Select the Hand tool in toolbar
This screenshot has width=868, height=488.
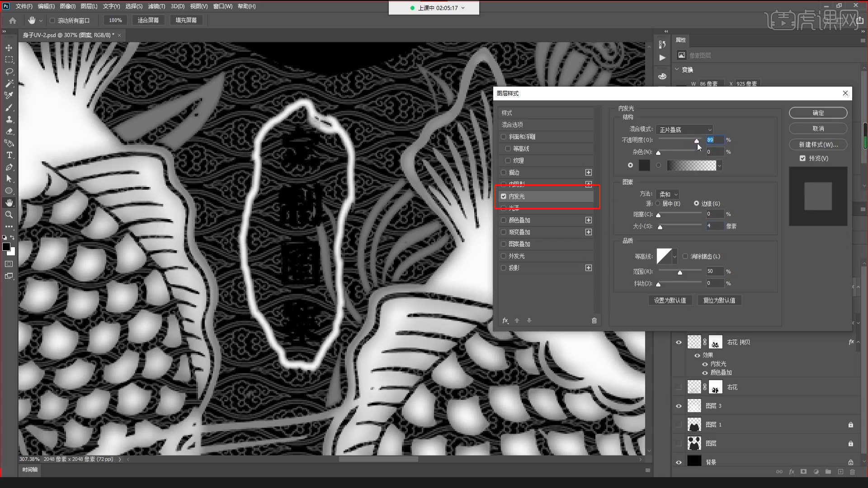pyautogui.click(x=9, y=203)
